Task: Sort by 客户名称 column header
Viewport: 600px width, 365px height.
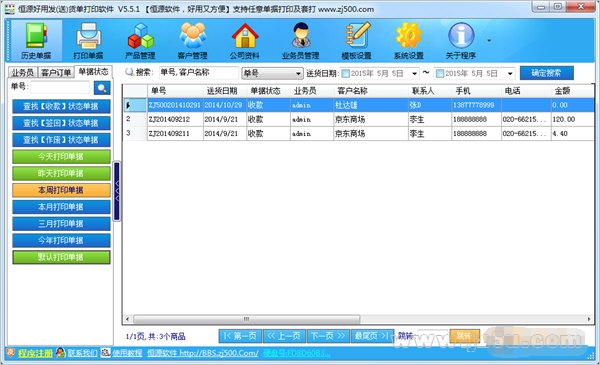Action: 371,91
